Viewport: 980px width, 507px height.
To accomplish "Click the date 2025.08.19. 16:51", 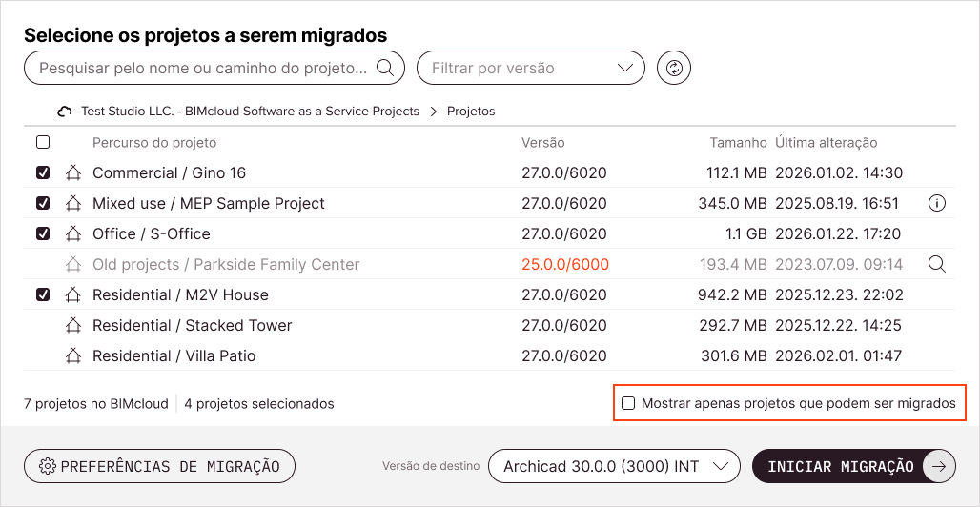I will [838, 203].
